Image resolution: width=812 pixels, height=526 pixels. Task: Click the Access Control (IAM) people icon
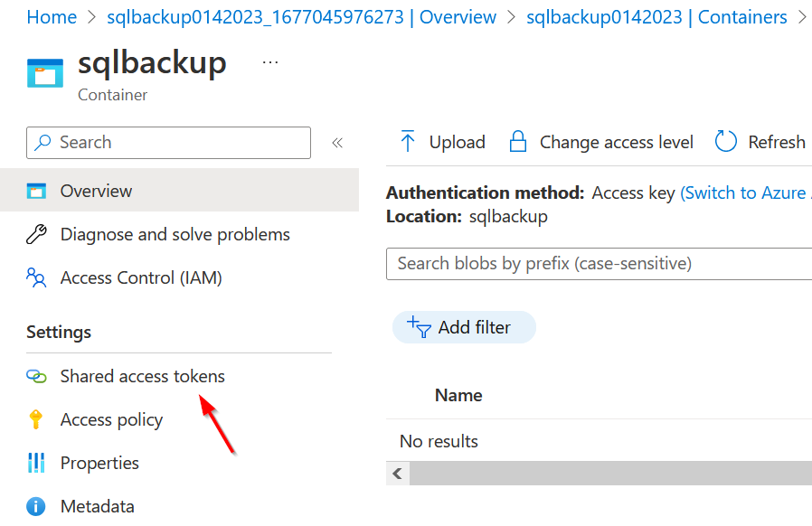pos(36,277)
